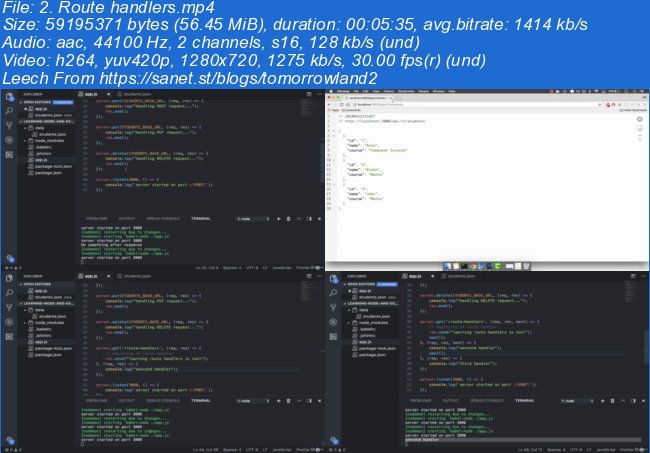Image resolution: width=650 pixels, height=453 pixels.
Task: Open the View menu in Chrome's menu bar
Action: click(375, 90)
